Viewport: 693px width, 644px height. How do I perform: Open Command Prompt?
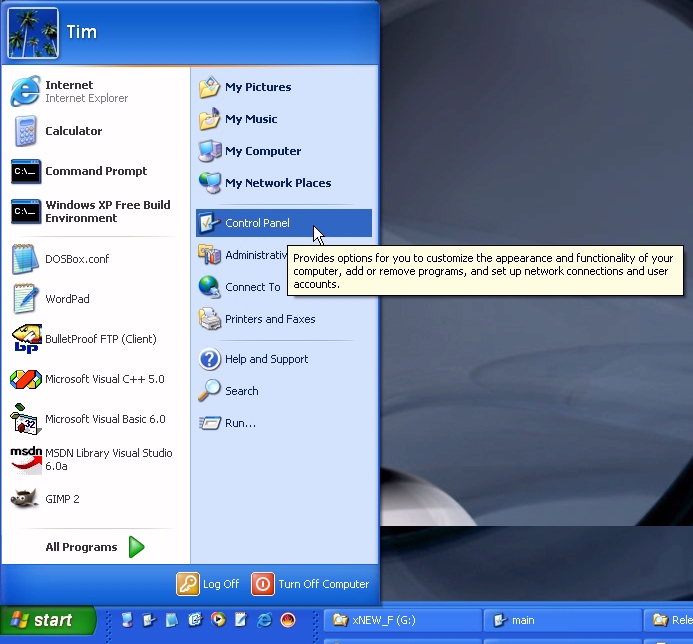(x=95, y=171)
